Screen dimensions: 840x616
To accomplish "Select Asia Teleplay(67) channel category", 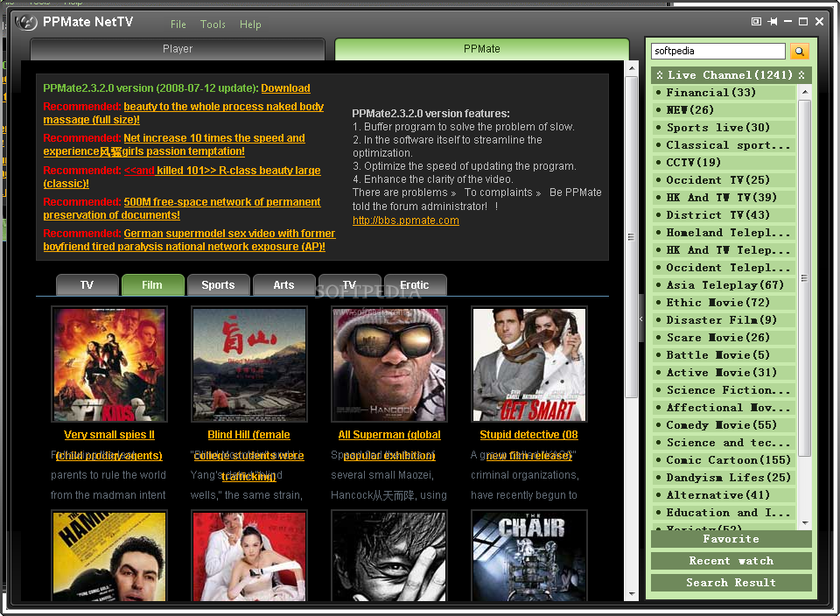I will [724, 285].
